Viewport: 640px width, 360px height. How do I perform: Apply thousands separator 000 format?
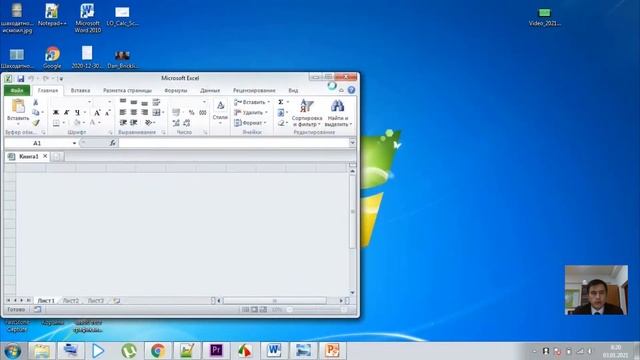pos(203,113)
